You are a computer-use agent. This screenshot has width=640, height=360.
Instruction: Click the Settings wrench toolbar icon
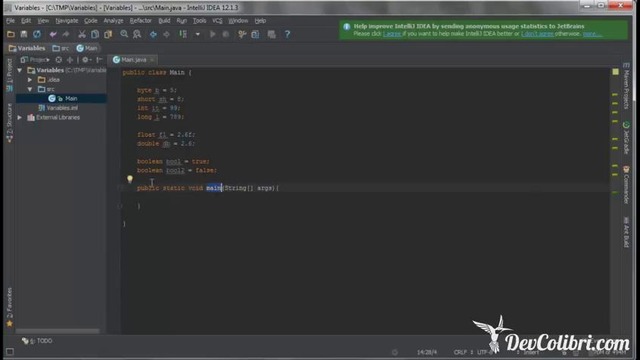click(242, 34)
